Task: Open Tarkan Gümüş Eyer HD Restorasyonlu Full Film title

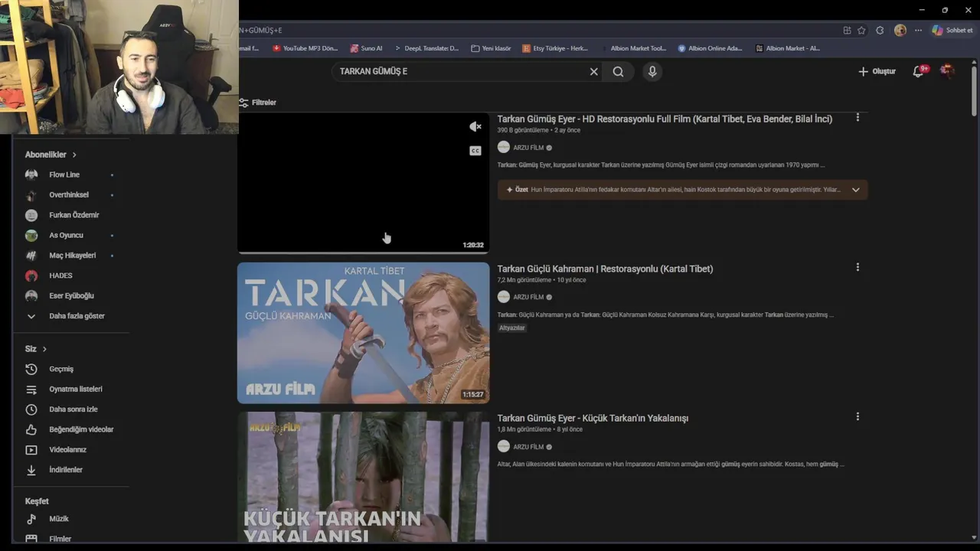Action: (x=665, y=119)
